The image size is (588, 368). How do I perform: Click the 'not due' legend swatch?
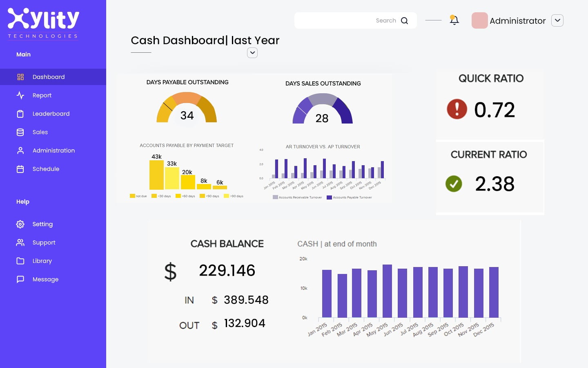point(132,196)
